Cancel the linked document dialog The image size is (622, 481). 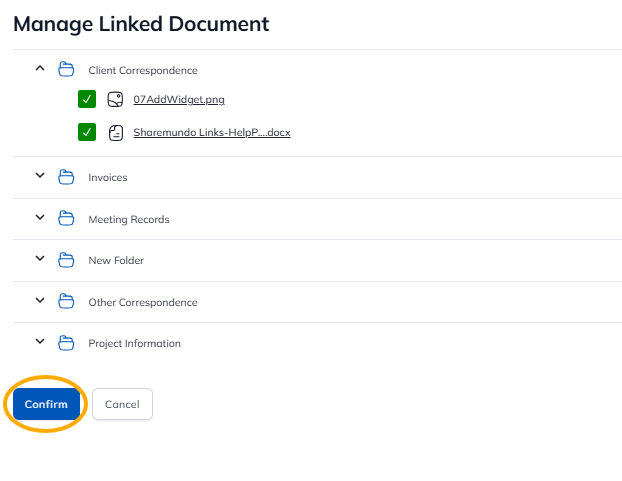(x=122, y=404)
